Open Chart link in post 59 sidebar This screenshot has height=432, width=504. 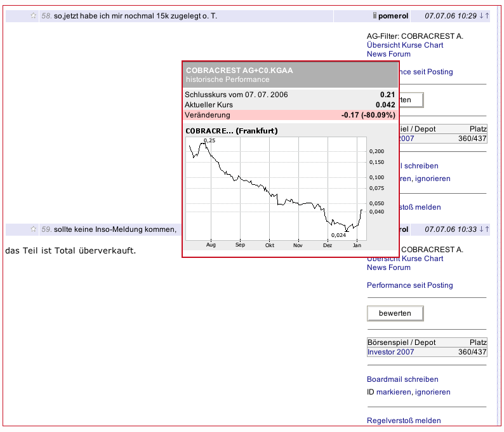(434, 259)
